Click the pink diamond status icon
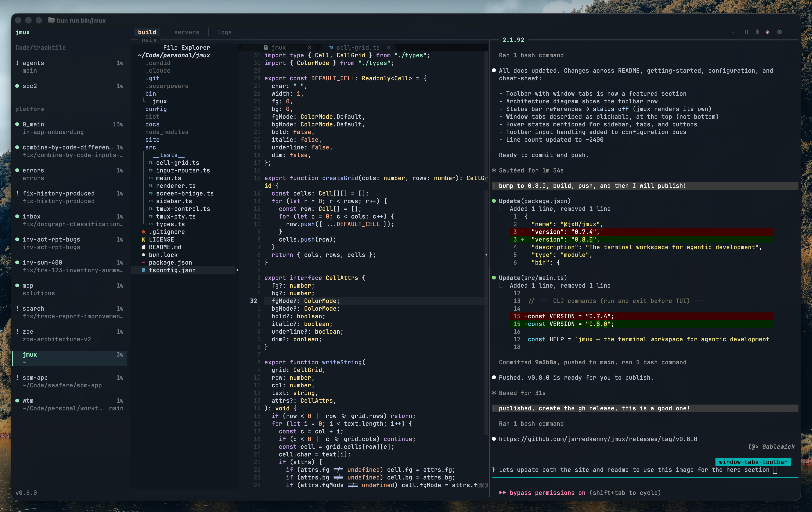 click(x=768, y=32)
